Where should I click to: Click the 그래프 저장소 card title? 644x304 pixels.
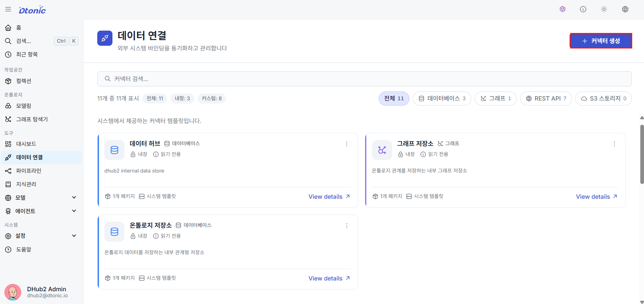pyautogui.click(x=415, y=144)
